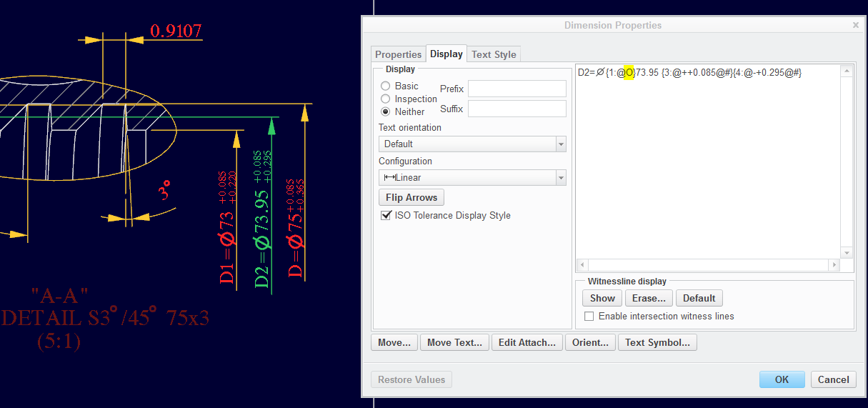Open the Text Style tab
This screenshot has height=408, width=868.
tap(494, 54)
